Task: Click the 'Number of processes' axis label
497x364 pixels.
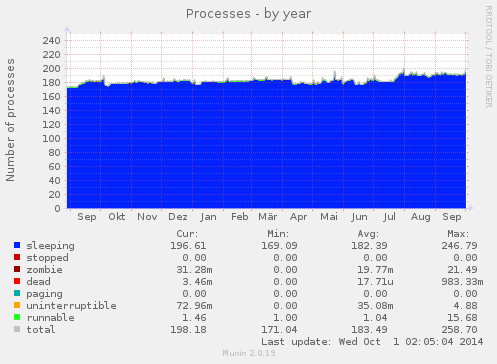Action: 10,120
